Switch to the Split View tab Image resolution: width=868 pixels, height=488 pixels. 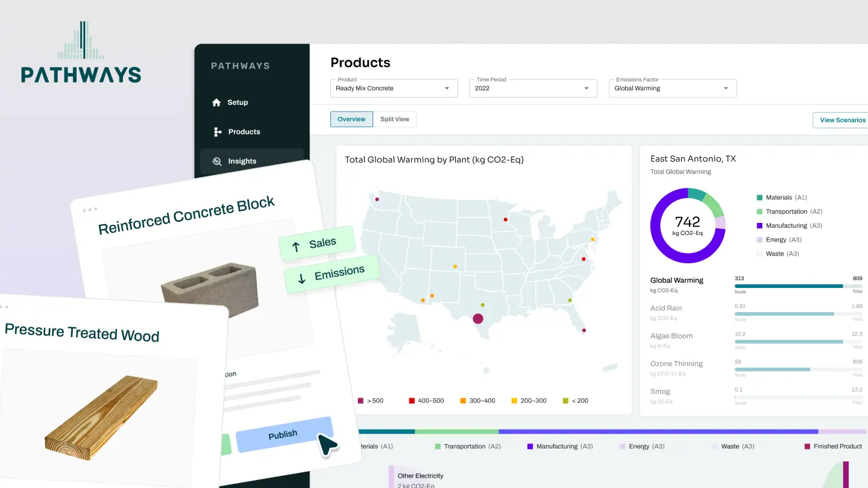click(395, 119)
